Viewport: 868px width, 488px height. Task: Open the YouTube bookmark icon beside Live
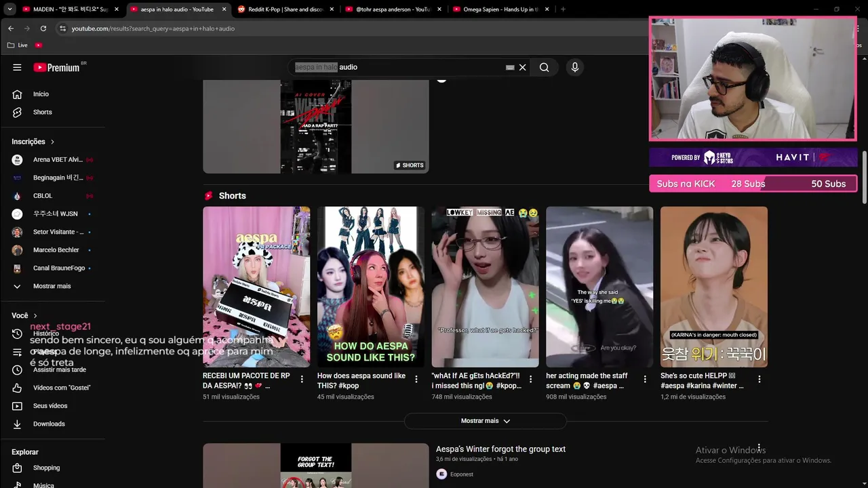39,45
